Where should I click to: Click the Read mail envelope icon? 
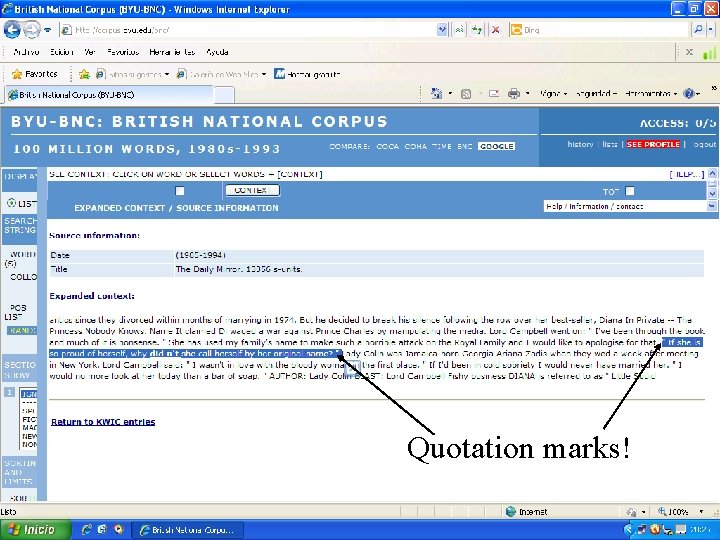point(494,94)
